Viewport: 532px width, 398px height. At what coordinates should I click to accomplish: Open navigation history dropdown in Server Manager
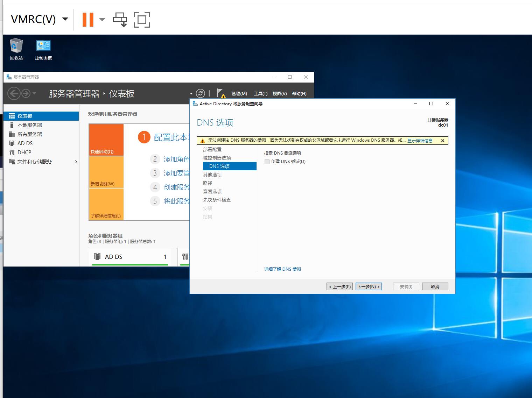pyautogui.click(x=34, y=93)
